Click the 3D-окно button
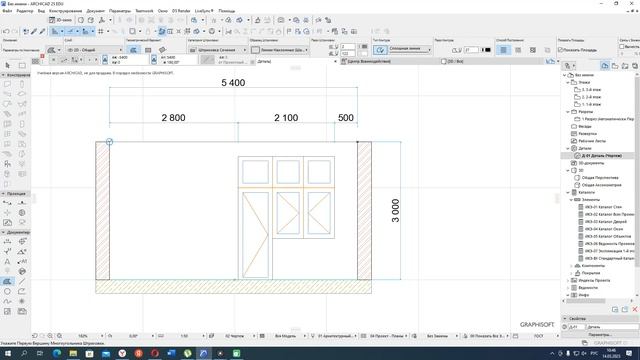This screenshot has height=360, width=640. (x=60, y=20)
